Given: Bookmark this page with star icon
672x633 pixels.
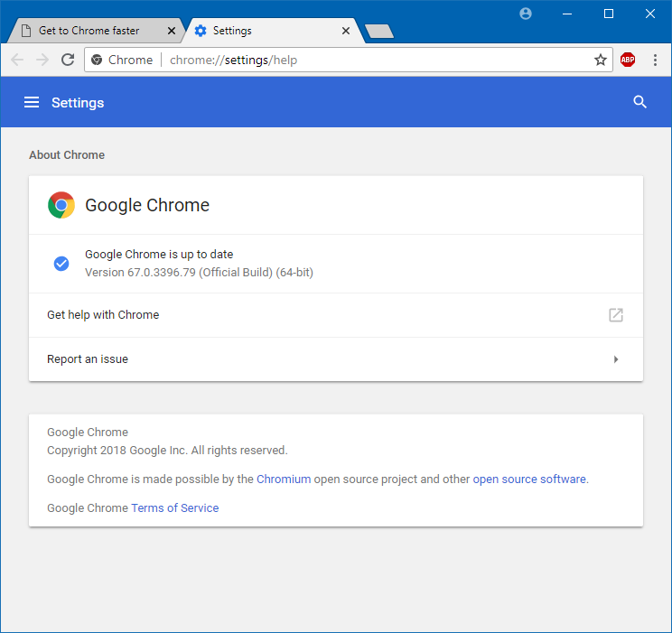Looking at the screenshot, I should pos(601,60).
